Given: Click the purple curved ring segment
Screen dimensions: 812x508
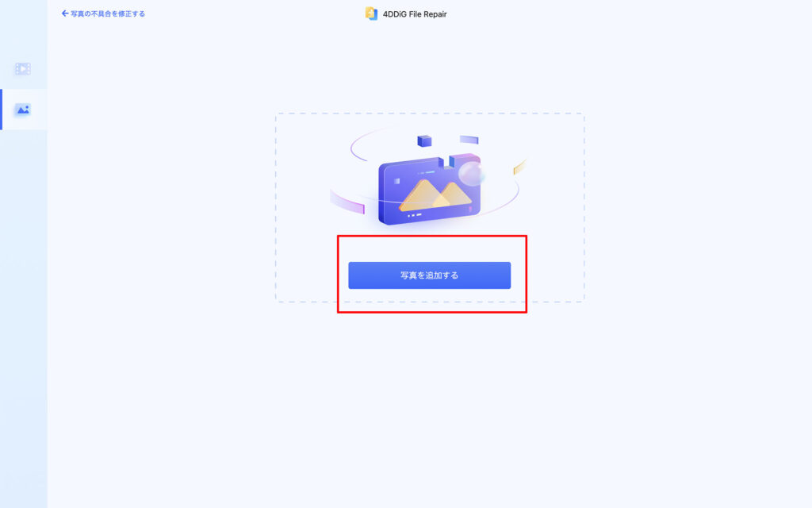Looking at the screenshot, I should [347, 202].
